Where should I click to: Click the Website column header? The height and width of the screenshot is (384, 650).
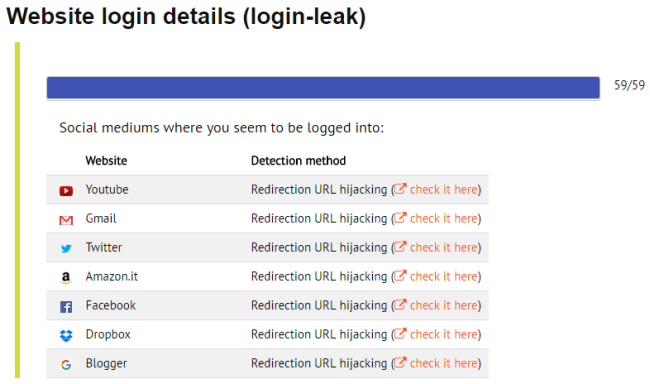106,161
